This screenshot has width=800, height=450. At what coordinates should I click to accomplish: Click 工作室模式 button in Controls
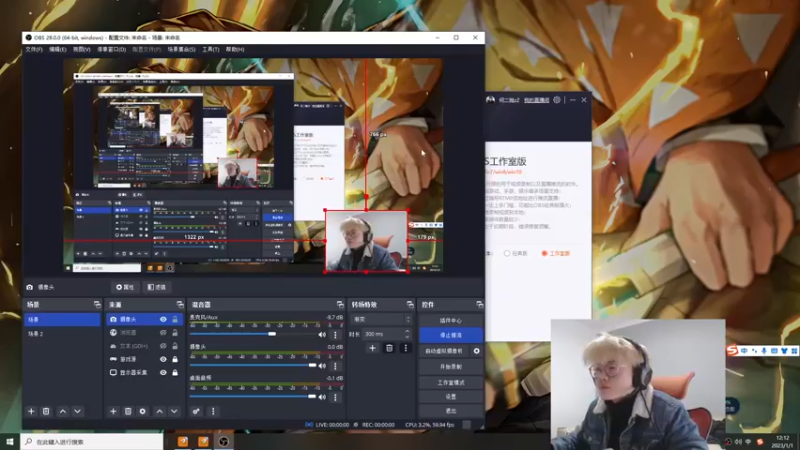click(x=451, y=382)
